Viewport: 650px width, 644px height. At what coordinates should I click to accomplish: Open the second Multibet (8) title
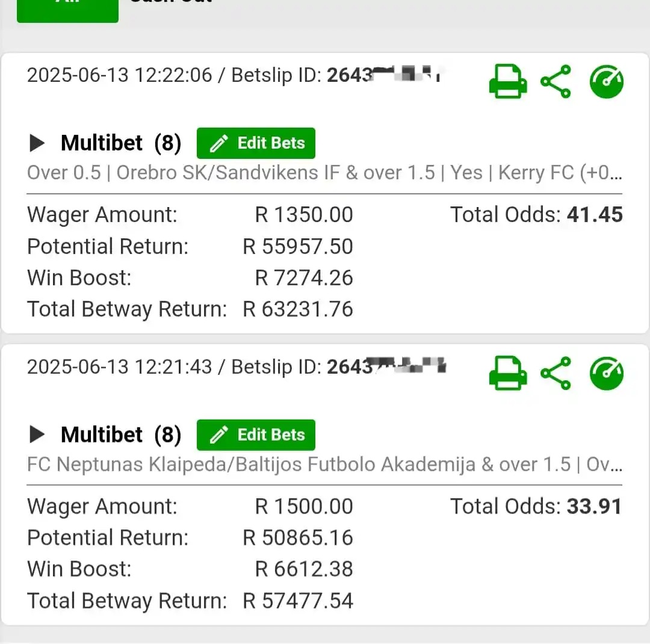[121, 435]
